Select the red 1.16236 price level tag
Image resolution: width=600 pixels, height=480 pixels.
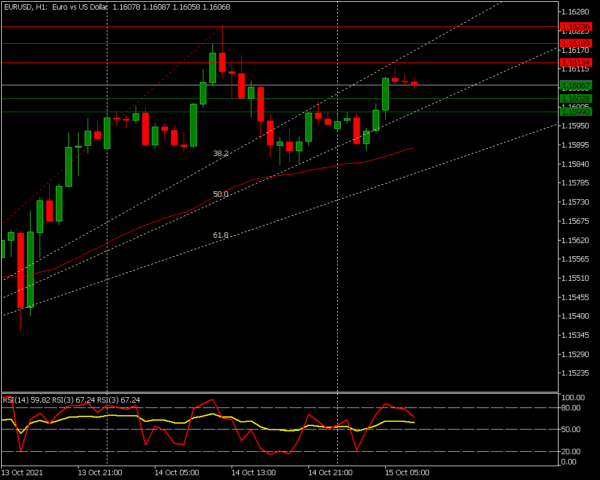[x=576, y=27]
